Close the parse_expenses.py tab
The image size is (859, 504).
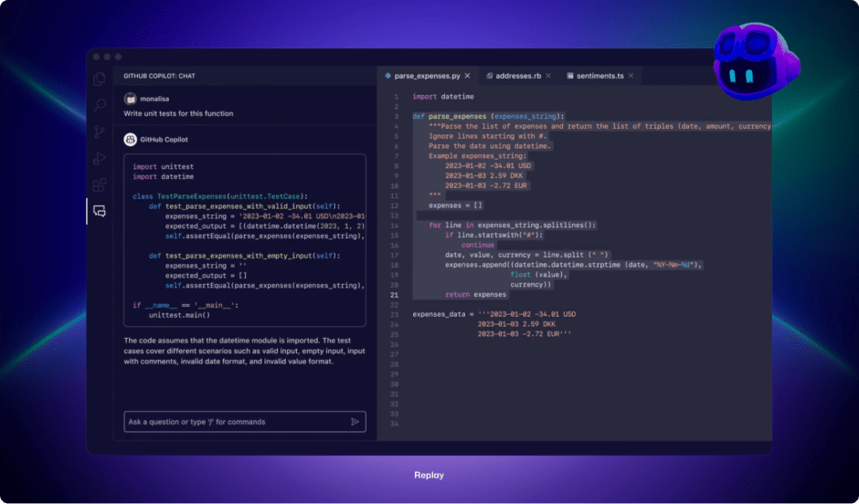click(x=468, y=76)
